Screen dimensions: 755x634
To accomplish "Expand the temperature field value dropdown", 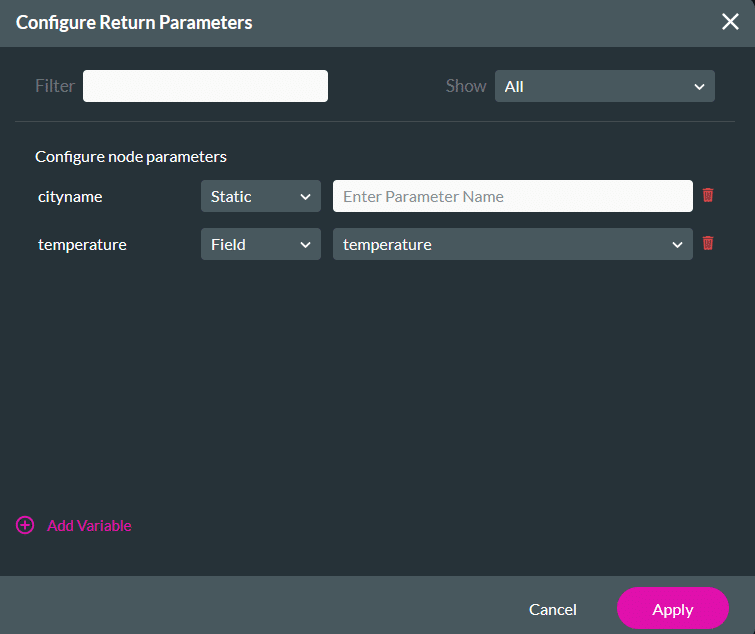I will 513,244.
